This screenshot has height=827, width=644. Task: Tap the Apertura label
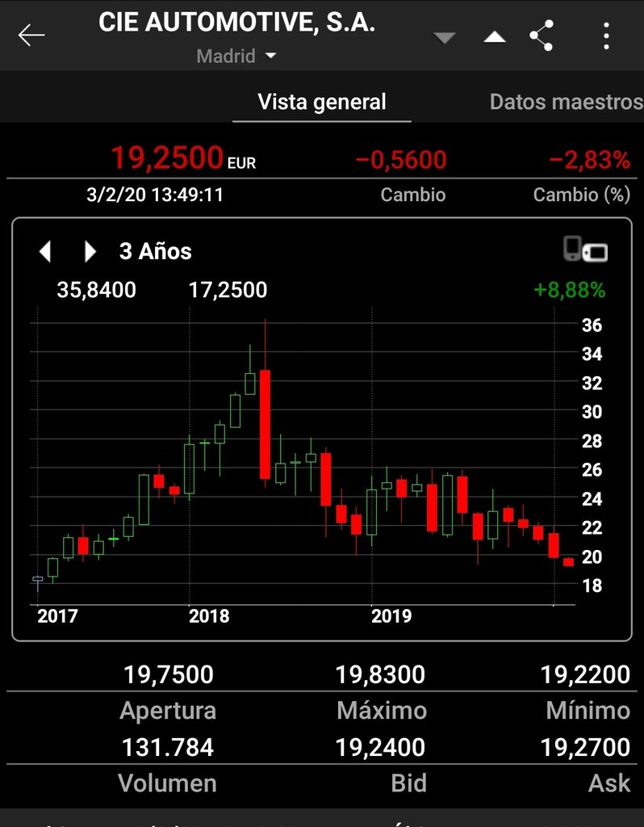click(168, 711)
